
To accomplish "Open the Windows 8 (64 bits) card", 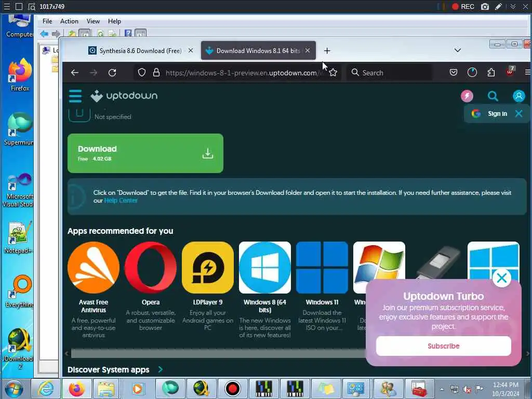I will (264, 290).
